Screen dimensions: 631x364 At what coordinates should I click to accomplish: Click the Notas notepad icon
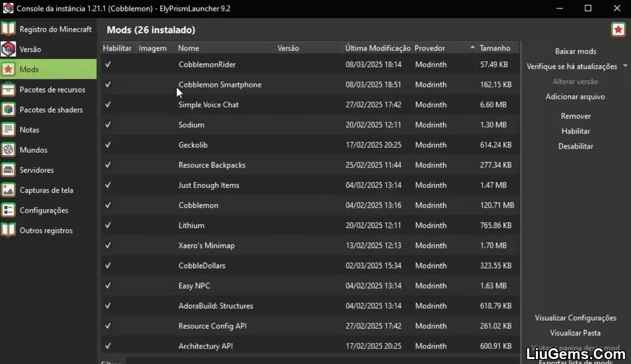(x=8, y=130)
